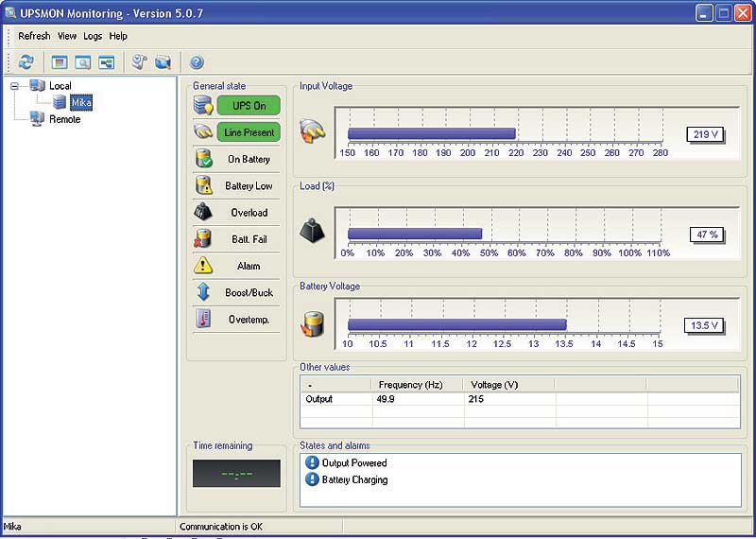Click the On Battery green check icon

pos(204,158)
